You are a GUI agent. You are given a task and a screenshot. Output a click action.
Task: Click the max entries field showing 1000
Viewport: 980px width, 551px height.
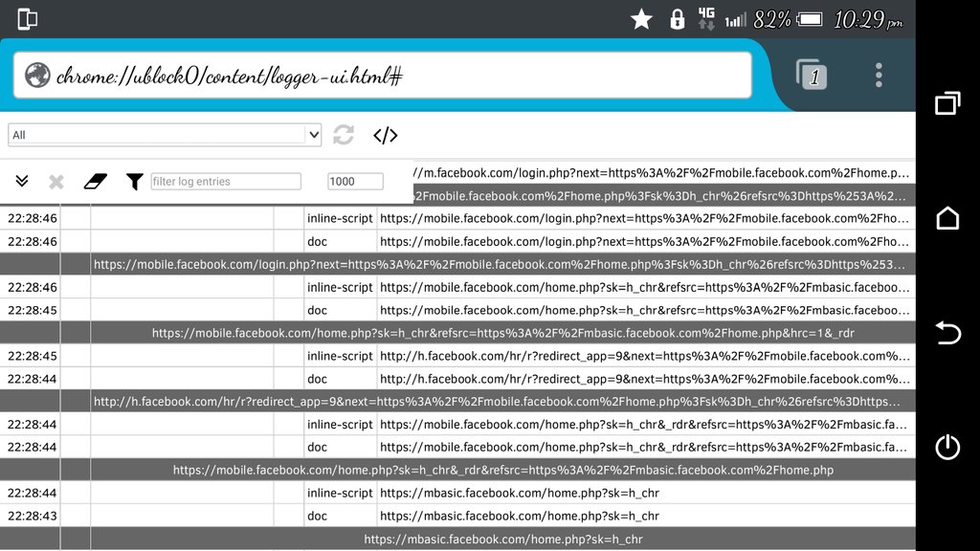coord(355,181)
